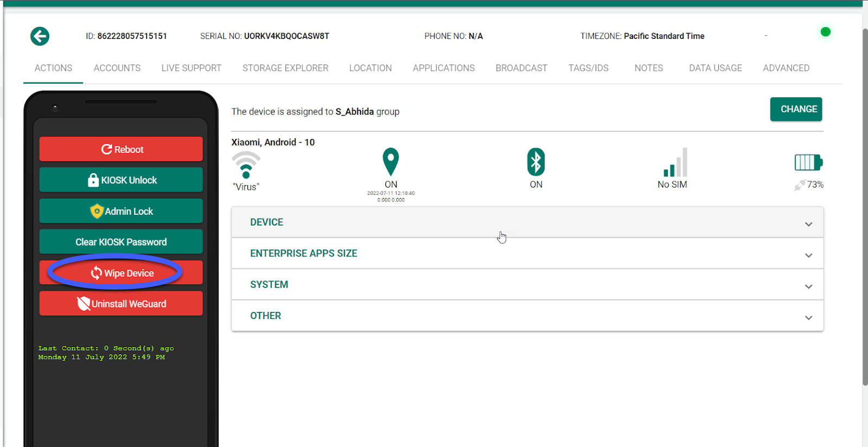Click the SIM signal bars icon
This screenshot has height=447, width=868.
675,162
